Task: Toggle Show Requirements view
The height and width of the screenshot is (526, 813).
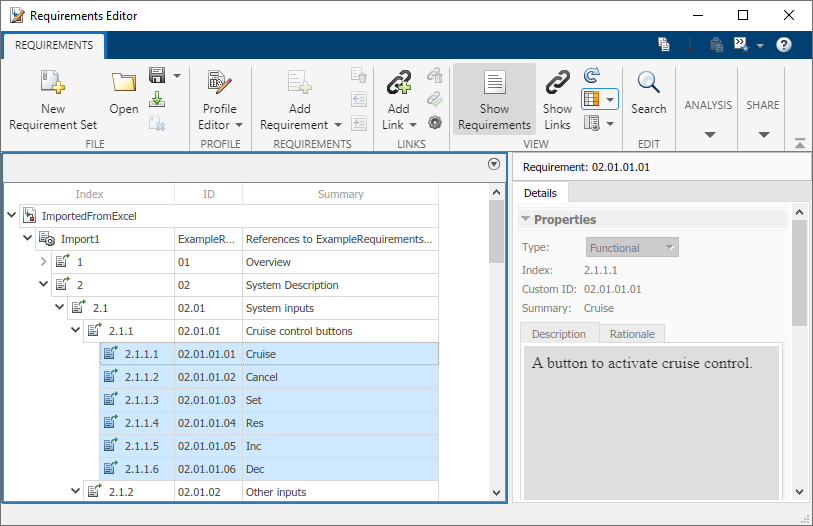Action: tap(494, 100)
